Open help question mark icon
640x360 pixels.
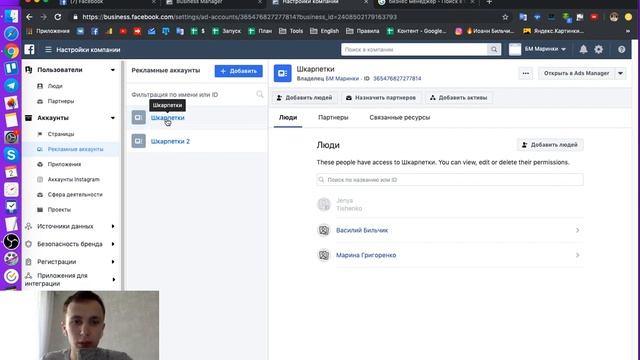click(621, 49)
